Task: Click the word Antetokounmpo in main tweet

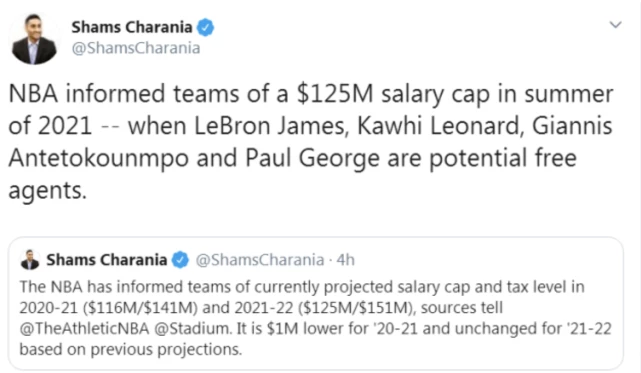Action: point(99,159)
